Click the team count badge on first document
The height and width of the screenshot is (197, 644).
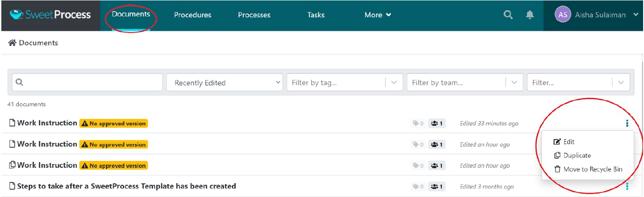click(x=437, y=123)
